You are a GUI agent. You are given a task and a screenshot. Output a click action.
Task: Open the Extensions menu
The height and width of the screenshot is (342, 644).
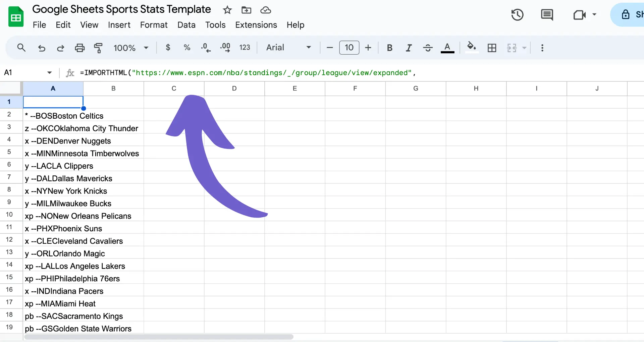point(256,25)
